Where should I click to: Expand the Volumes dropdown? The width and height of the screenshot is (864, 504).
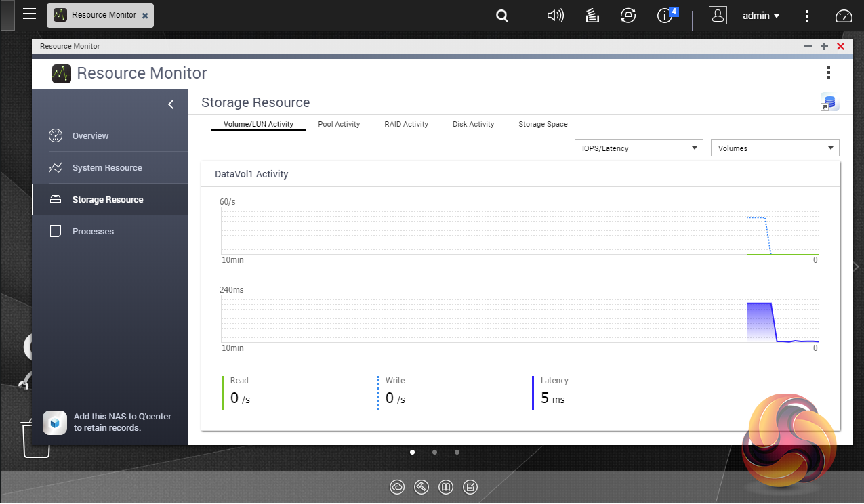775,148
